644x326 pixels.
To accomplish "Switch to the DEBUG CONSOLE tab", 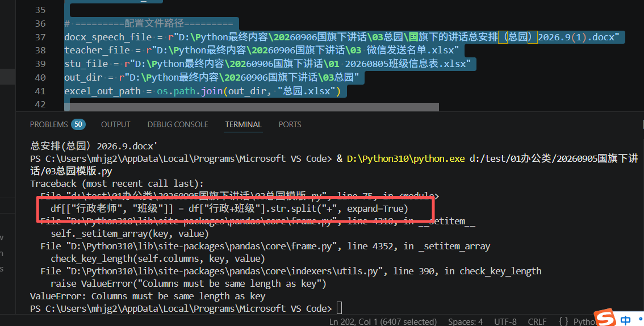I will point(177,124).
